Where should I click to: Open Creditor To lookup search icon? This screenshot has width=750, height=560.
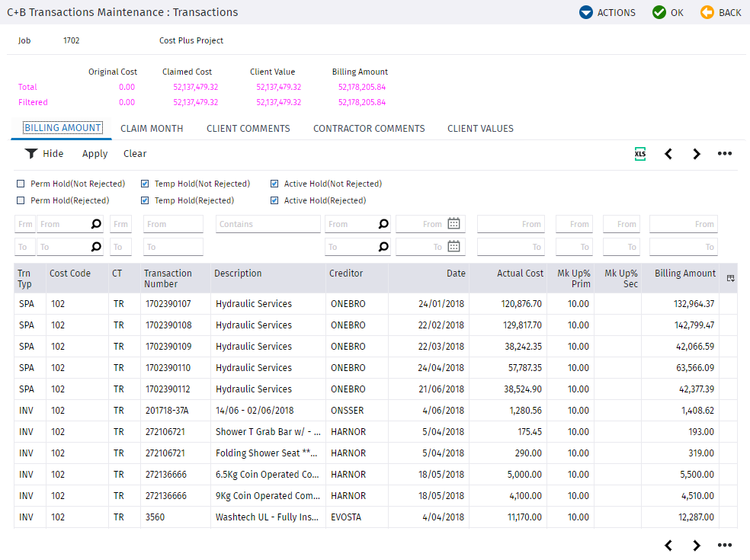click(383, 247)
